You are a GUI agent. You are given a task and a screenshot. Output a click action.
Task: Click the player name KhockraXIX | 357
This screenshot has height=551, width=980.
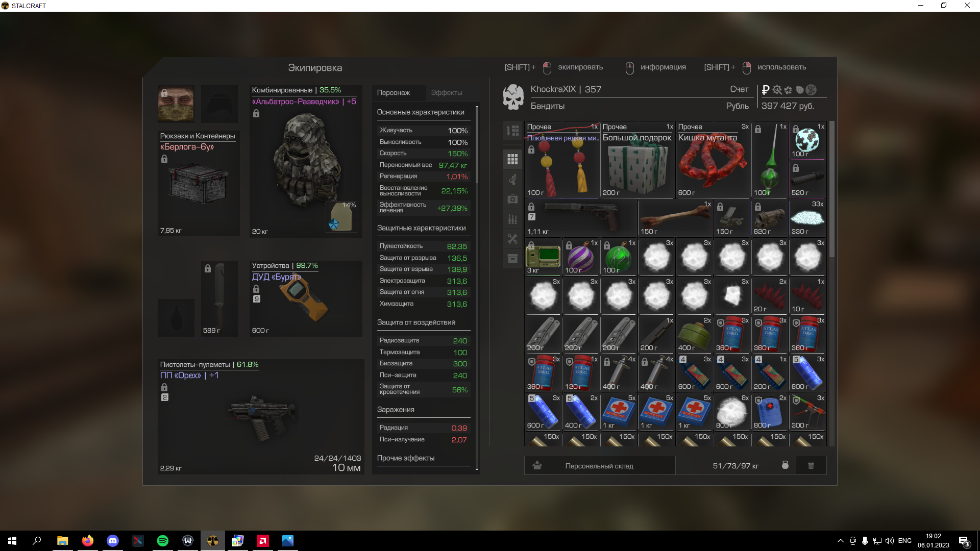(x=566, y=89)
